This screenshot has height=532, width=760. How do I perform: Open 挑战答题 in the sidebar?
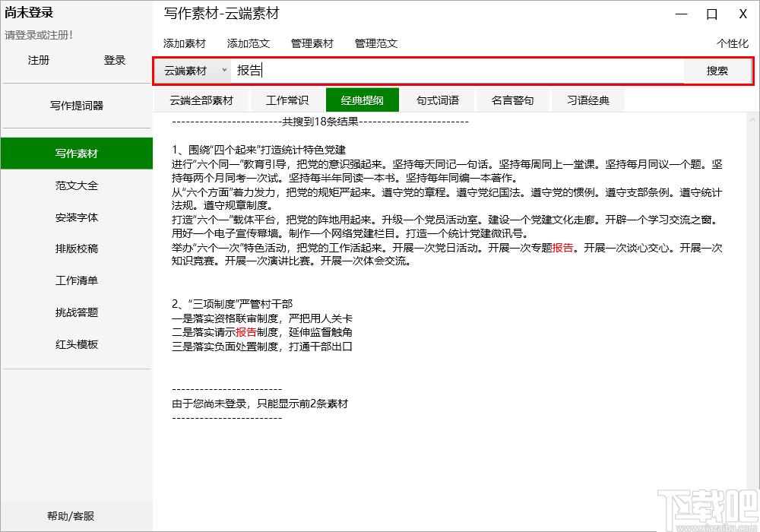tap(77, 312)
